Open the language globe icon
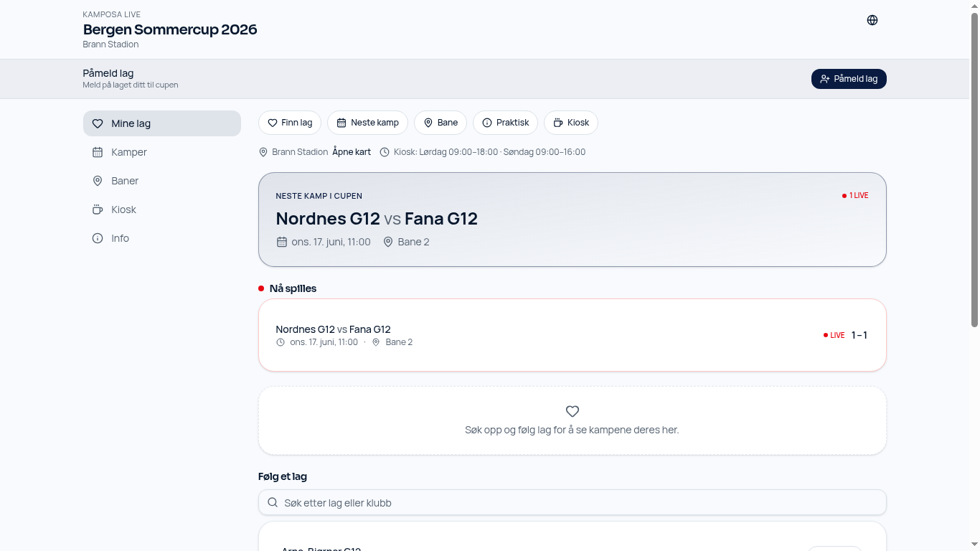Viewport: 980px width, 551px height. [x=872, y=20]
